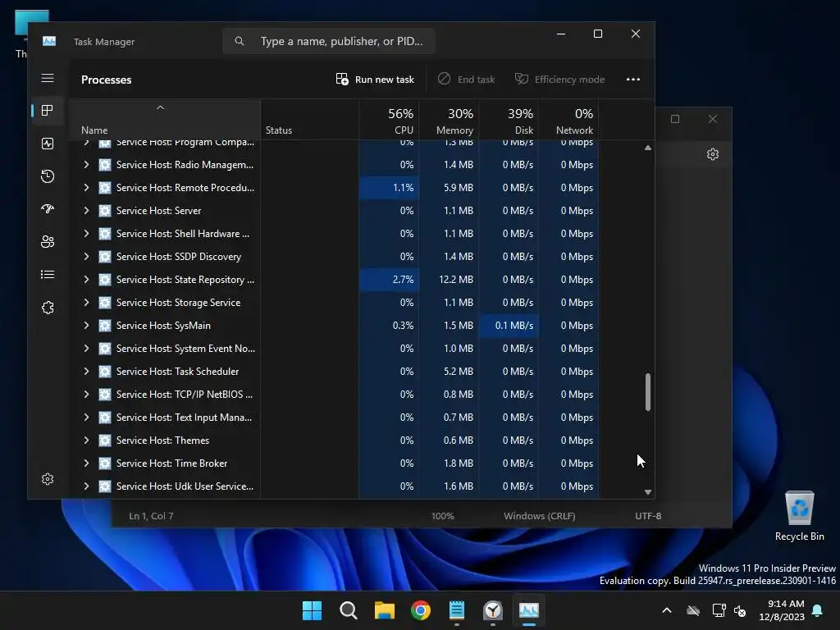Screen dimensions: 840x630
Task: Sort by the Memory column header
Action: coord(449,121)
